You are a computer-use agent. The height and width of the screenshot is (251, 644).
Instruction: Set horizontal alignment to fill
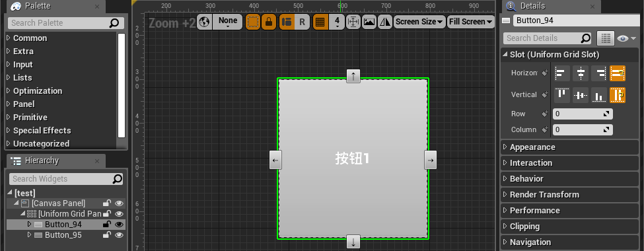pos(618,73)
